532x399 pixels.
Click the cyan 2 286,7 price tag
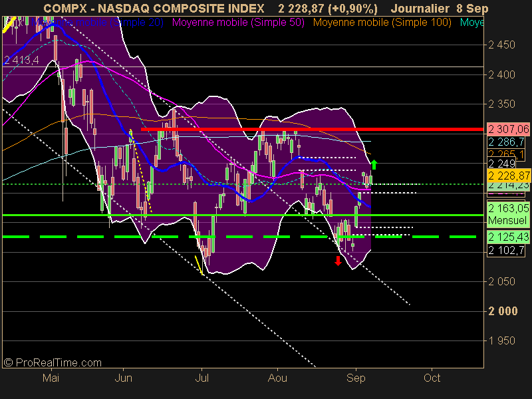click(506, 142)
